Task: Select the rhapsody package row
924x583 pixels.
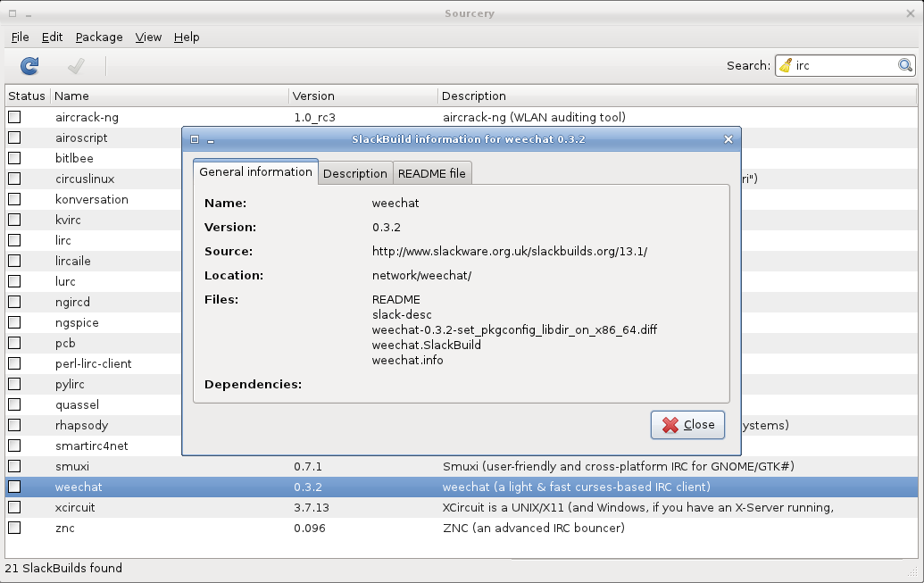Action: 95,425
